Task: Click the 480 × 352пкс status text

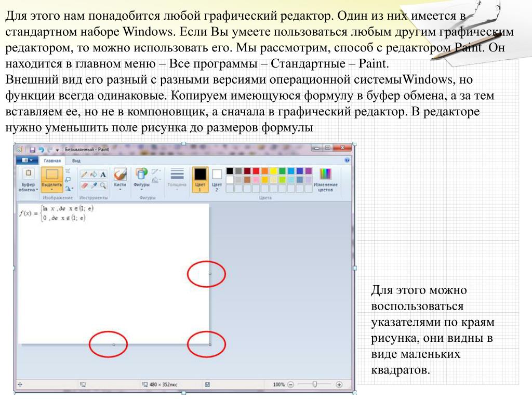Action: 163,384
